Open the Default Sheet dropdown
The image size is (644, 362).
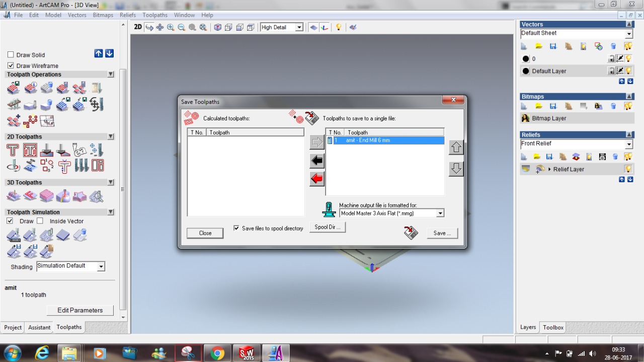(629, 34)
